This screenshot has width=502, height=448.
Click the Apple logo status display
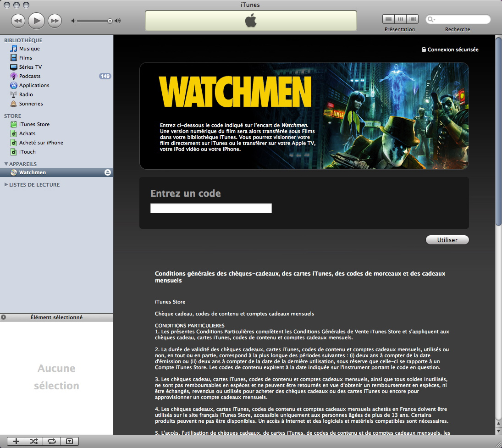251,21
